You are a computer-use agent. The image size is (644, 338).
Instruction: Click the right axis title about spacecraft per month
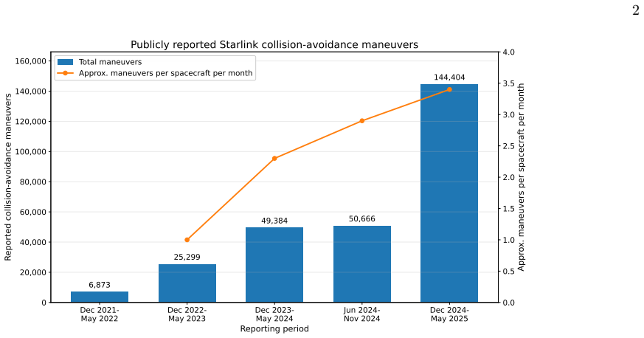521,177
